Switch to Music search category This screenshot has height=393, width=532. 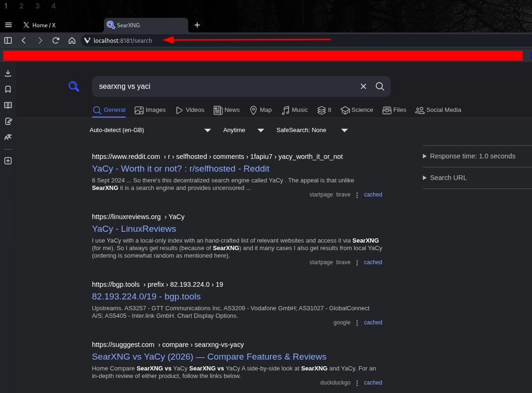(x=294, y=110)
